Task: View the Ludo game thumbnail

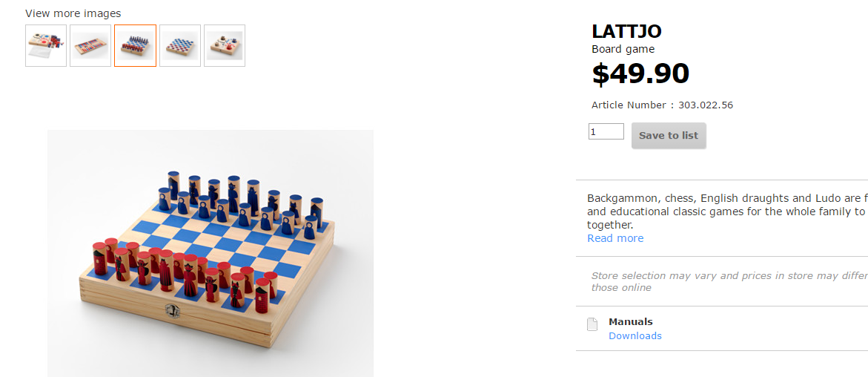Action: [225, 45]
